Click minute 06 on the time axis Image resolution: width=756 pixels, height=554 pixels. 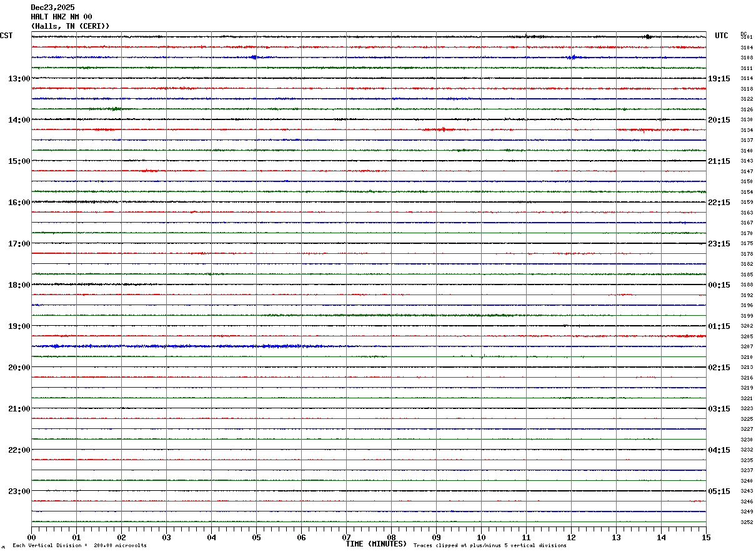(301, 537)
